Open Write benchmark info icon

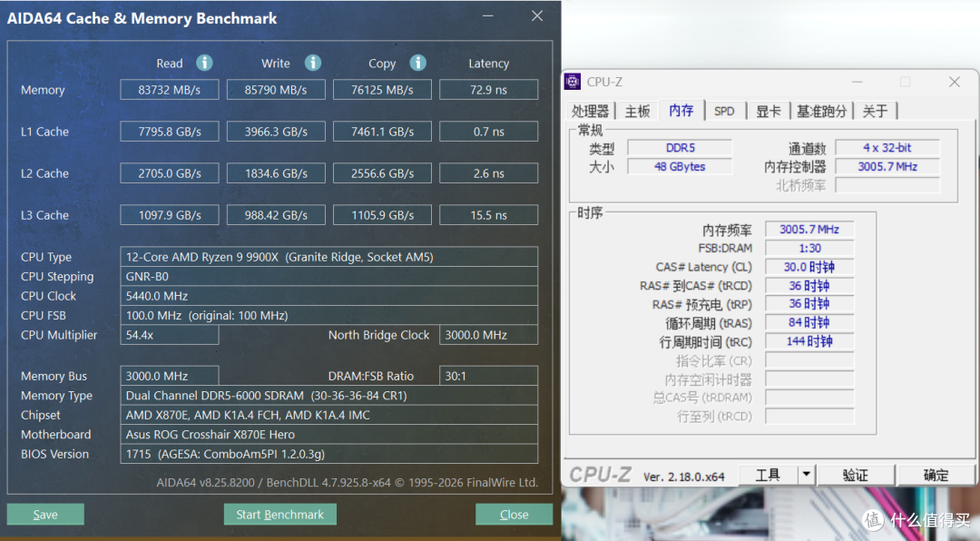coord(312,63)
